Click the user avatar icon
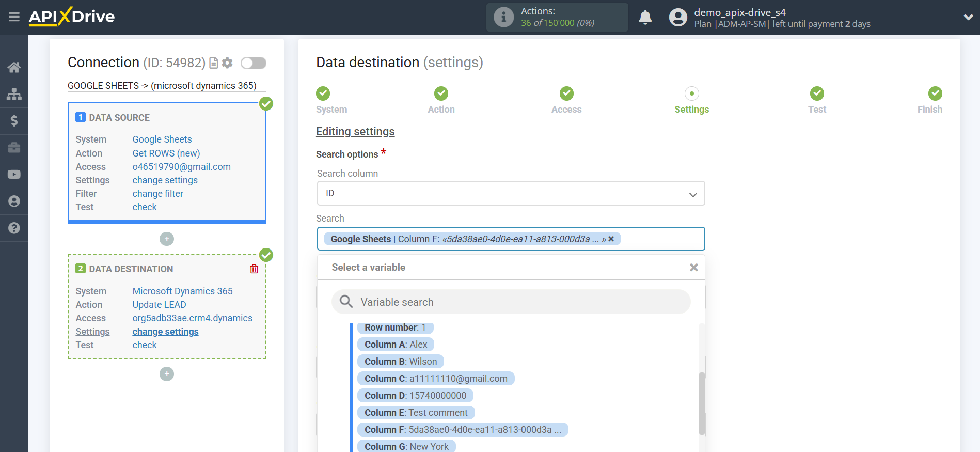Viewport: 980px width, 452px height. click(678, 18)
